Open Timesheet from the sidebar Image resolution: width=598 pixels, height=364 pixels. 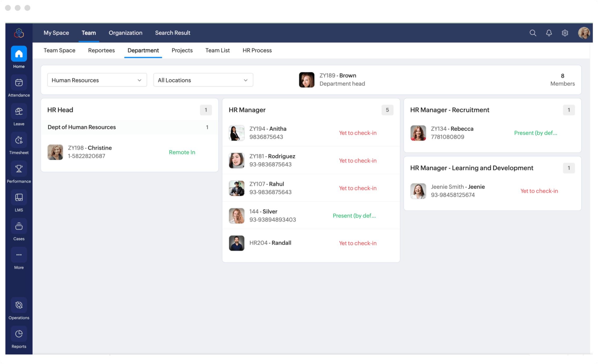19,140
